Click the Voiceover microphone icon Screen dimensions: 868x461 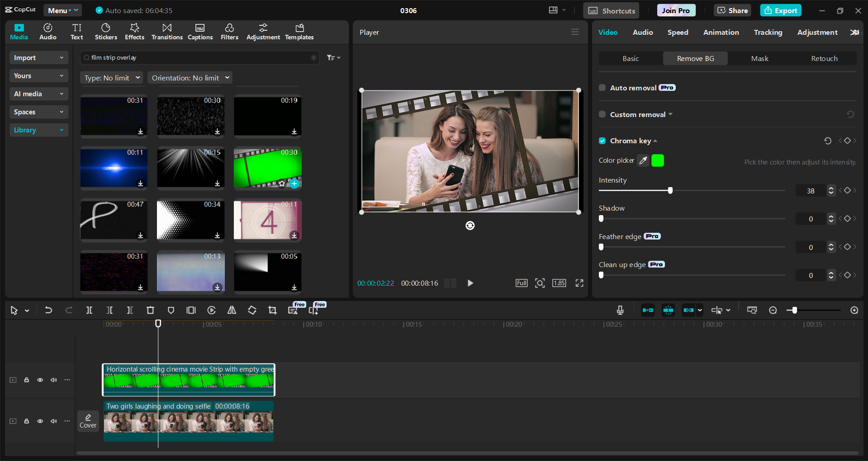(620, 310)
